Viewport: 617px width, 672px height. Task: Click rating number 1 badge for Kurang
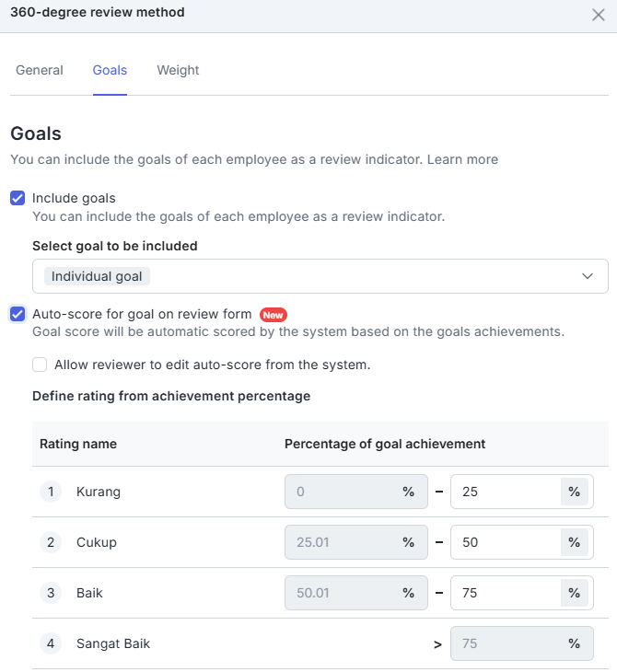(x=51, y=492)
